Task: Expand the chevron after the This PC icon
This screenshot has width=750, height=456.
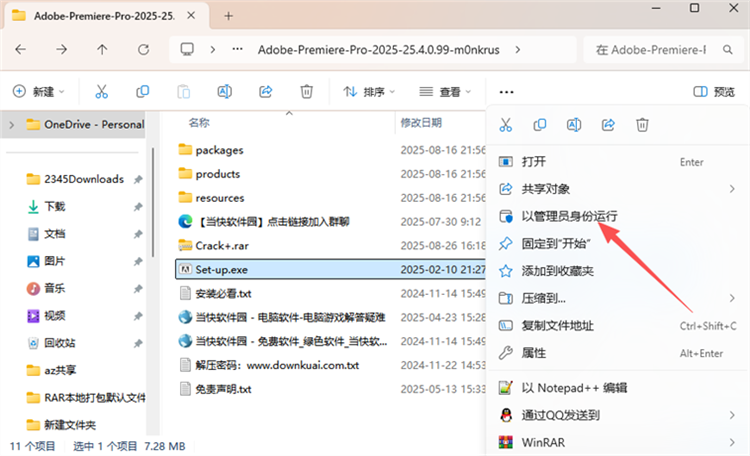Action: (213, 49)
